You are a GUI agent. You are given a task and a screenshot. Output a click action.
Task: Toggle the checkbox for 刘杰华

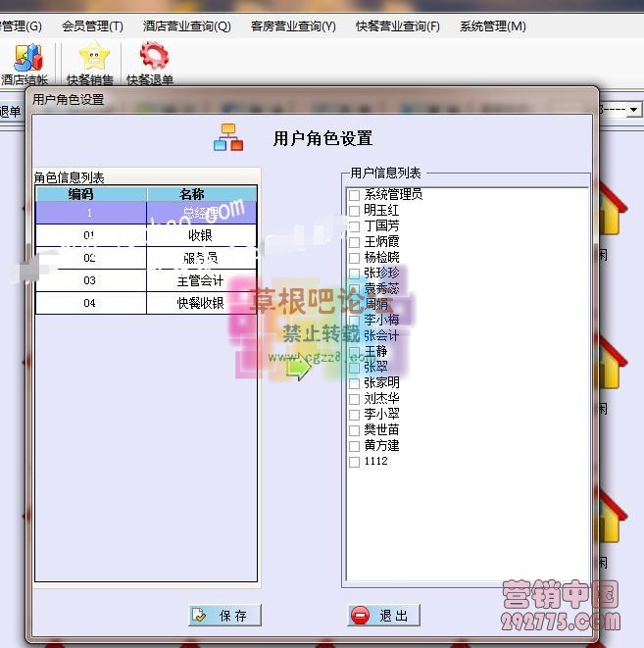pos(354,399)
